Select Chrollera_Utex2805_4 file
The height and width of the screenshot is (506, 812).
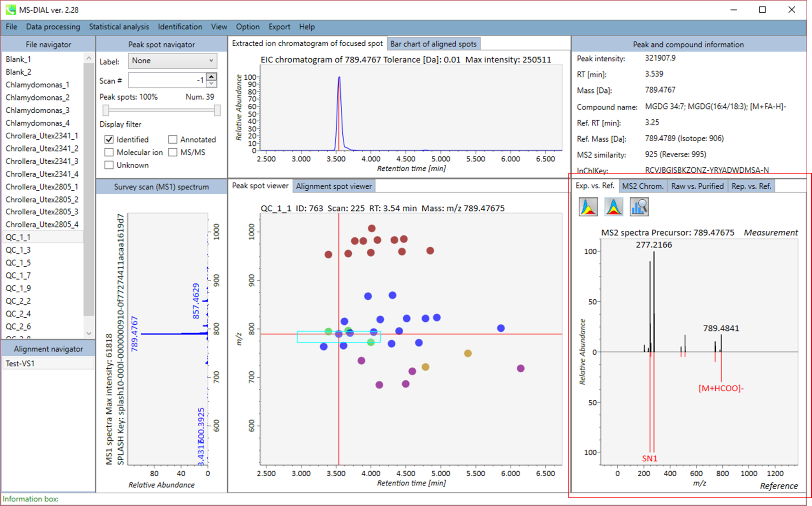coord(43,225)
